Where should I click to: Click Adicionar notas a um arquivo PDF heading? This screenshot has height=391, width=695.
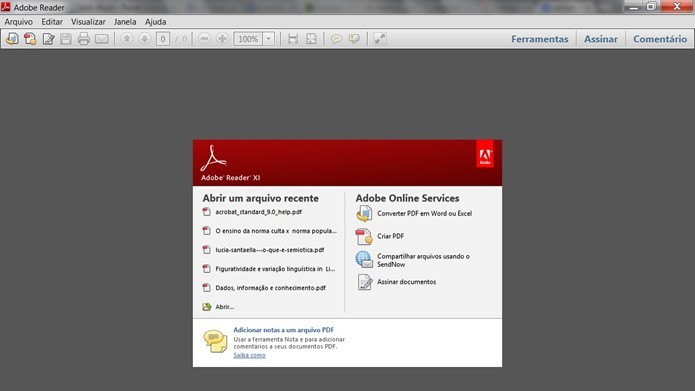click(284, 330)
